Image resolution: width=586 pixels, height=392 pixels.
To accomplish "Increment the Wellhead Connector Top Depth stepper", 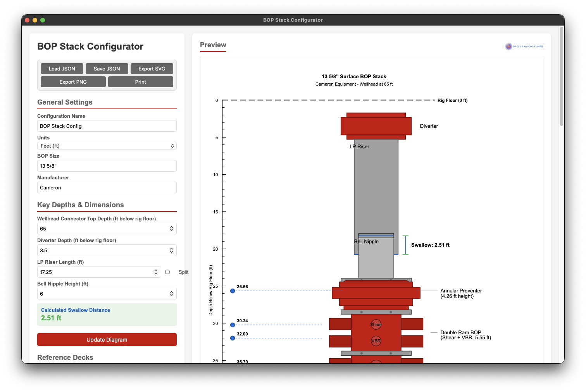I will pyautogui.click(x=172, y=227).
